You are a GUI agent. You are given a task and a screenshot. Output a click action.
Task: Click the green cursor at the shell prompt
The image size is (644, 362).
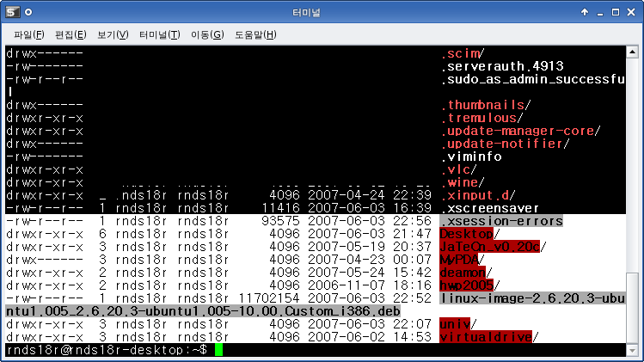(x=219, y=350)
